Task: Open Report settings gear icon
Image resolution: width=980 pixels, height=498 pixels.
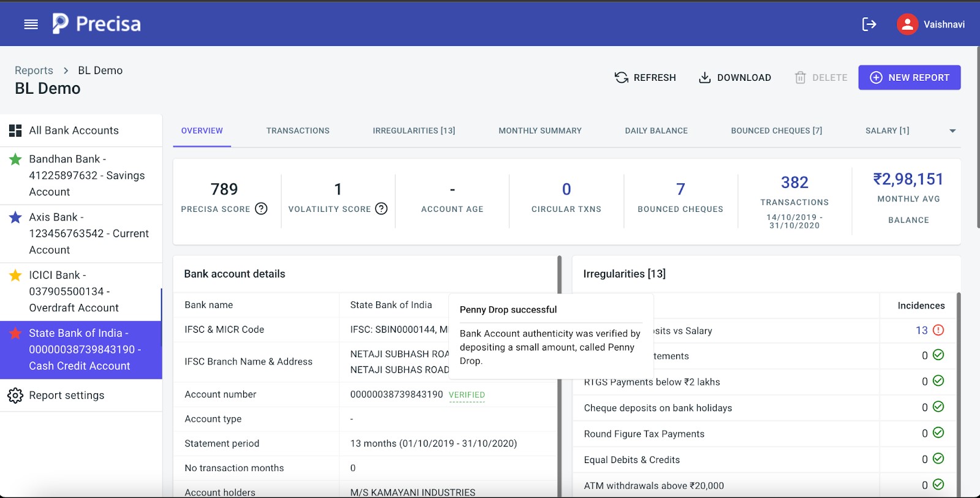Action: [15, 396]
